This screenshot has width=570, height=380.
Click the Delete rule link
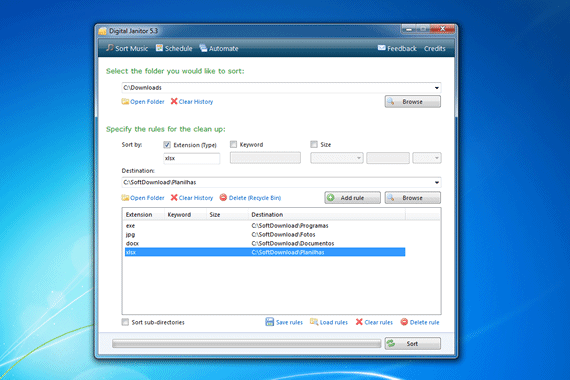click(x=424, y=322)
